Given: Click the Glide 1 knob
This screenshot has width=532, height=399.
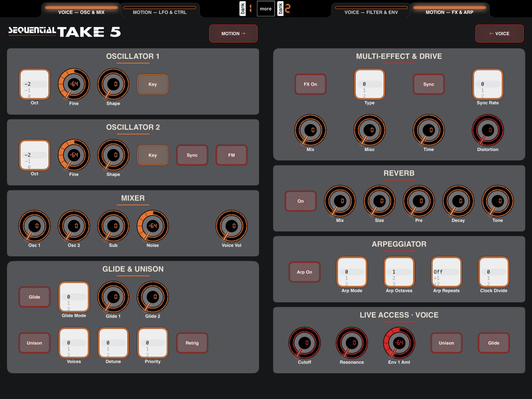Looking at the screenshot, I should tap(113, 297).
